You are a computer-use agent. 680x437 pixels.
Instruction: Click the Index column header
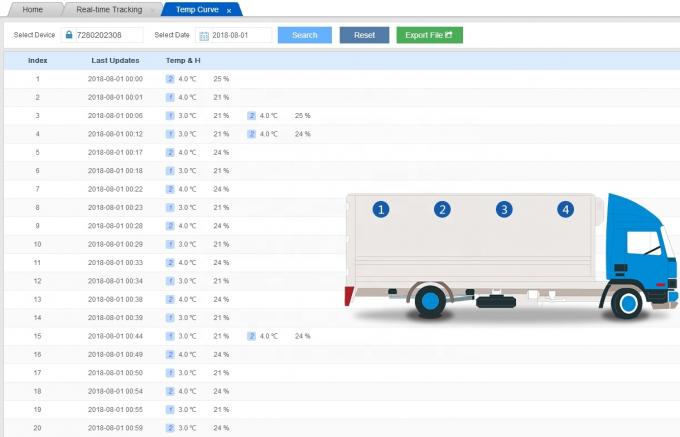click(x=38, y=60)
